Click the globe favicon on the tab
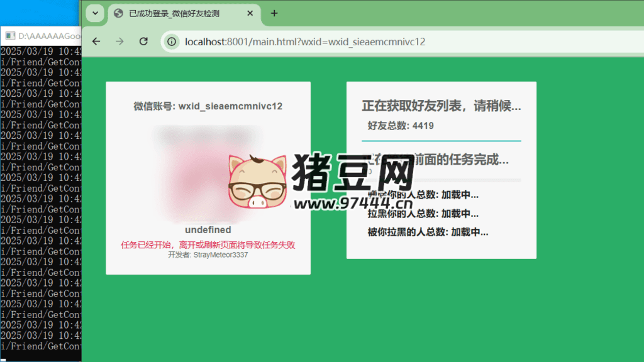Image resolution: width=644 pixels, height=362 pixels. (x=118, y=13)
